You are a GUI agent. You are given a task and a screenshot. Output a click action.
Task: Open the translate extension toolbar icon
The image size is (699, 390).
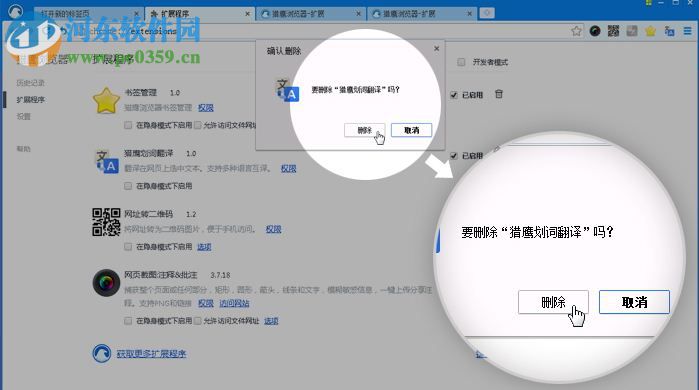(669, 31)
